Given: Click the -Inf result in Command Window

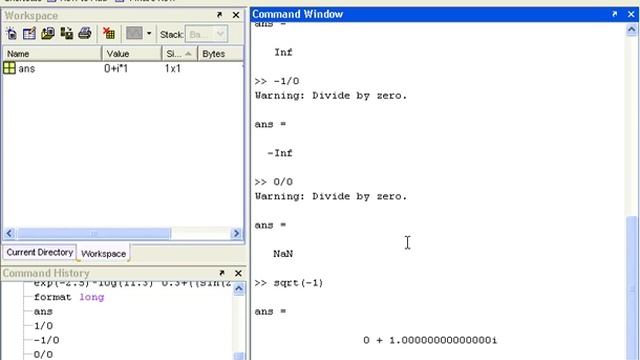Looking at the screenshot, I should [280, 153].
